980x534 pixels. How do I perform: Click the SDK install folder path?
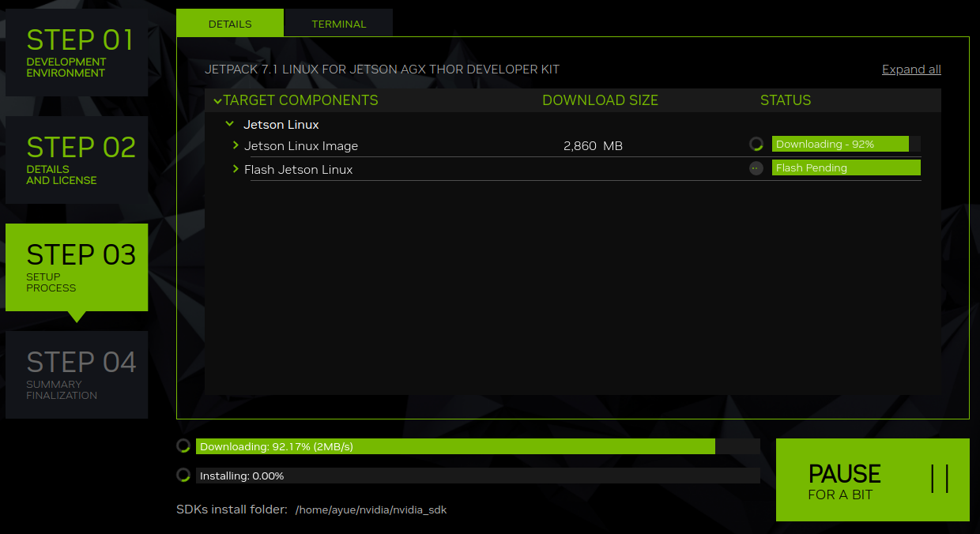coord(371,510)
